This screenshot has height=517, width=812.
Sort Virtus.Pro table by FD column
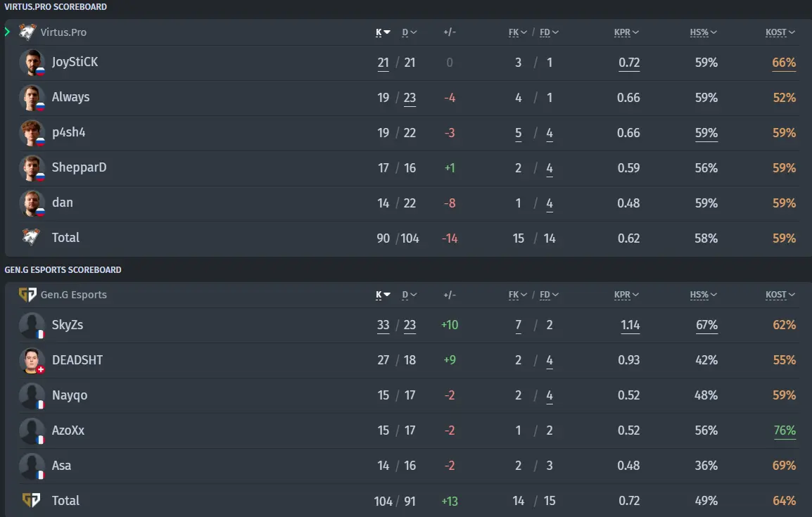(x=549, y=32)
